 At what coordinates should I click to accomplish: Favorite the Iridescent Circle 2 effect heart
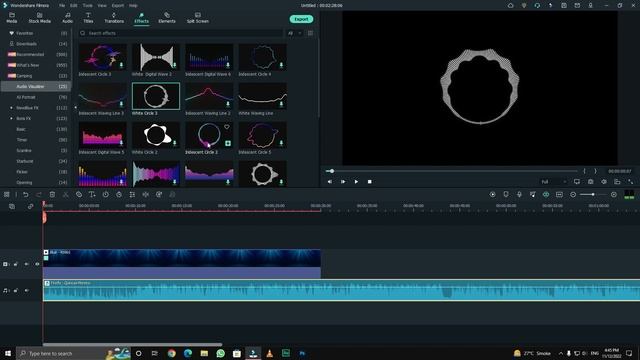[227, 127]
